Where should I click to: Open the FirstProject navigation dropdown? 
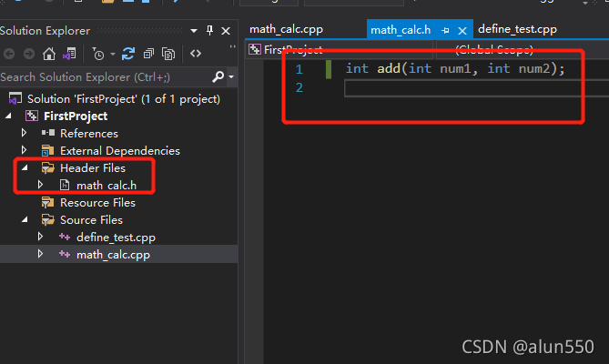[x=340, y=50]
